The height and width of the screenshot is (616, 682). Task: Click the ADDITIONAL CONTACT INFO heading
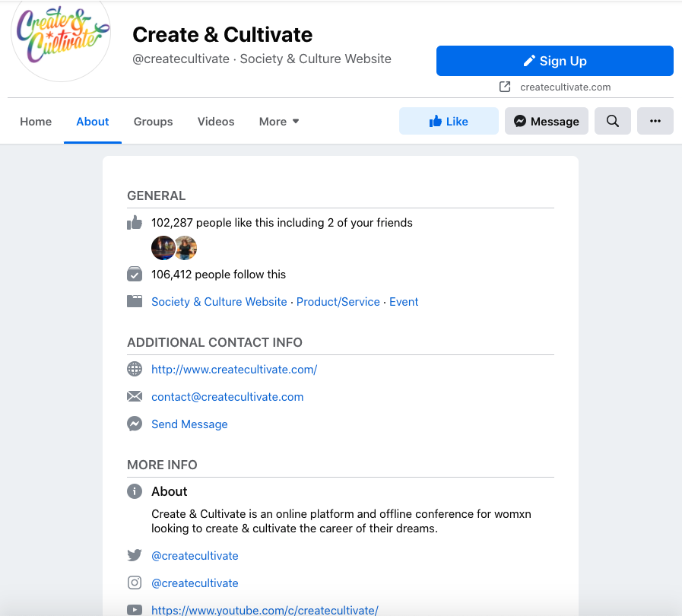(x=214, y=342)
